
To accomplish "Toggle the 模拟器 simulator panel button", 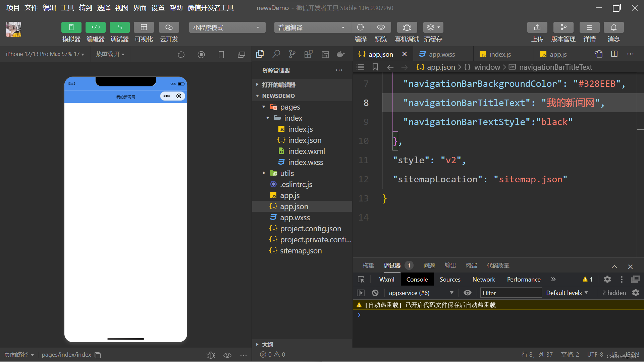I will (71, 27).
